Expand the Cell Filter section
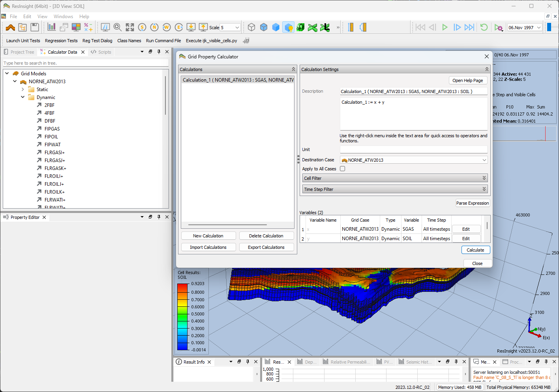This screenshot has height=392, width=559. tap(395, 178)
